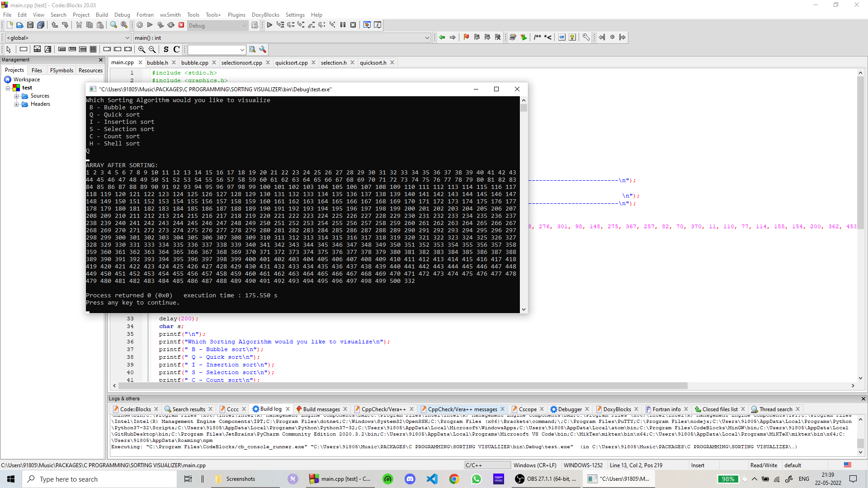Click the Windows Start button
Image resolution: width=868 pixels, height=488 pixels.
coord(10,479)
